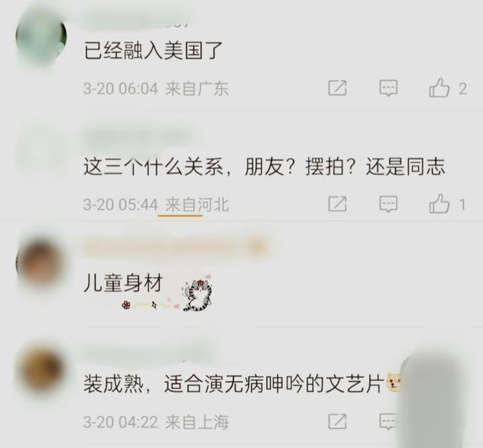The width and height of the screenshot is (483, 448).
Task: Tap the cat sticker in comment
Action: 198,293
